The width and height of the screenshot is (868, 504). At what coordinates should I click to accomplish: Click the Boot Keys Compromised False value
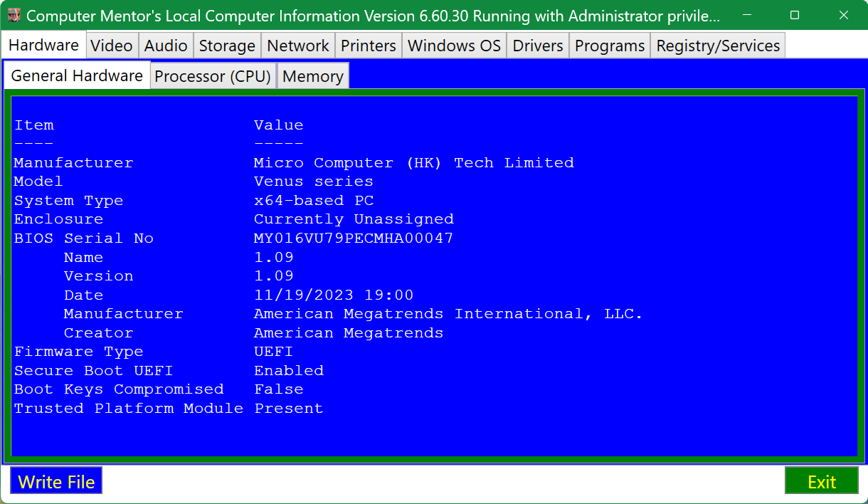click(279, 389)
